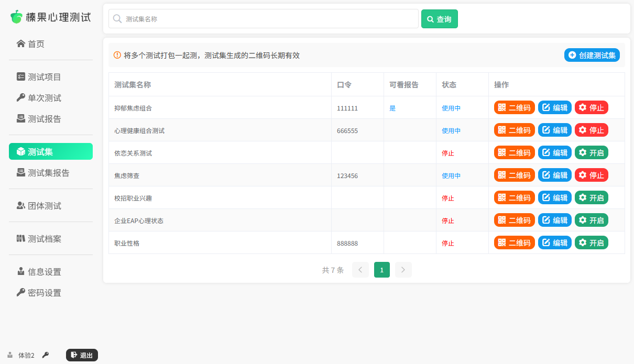Click the 退出 logout button
634x364 pixels.
[x=82, y=355]
